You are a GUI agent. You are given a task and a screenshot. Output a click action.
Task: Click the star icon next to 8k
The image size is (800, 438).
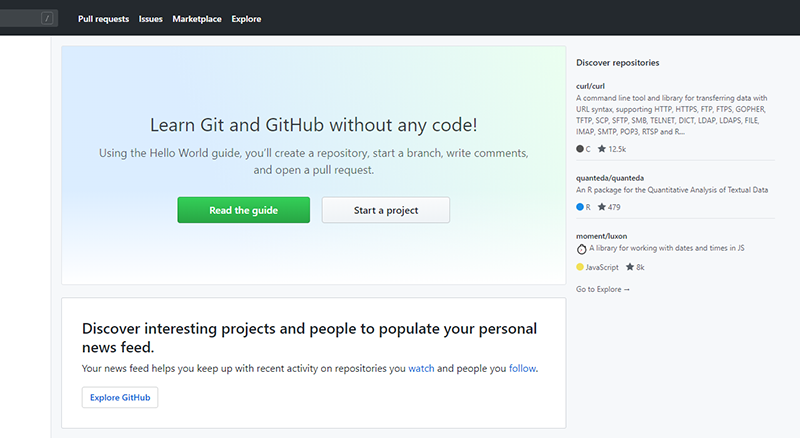point(629,267)
